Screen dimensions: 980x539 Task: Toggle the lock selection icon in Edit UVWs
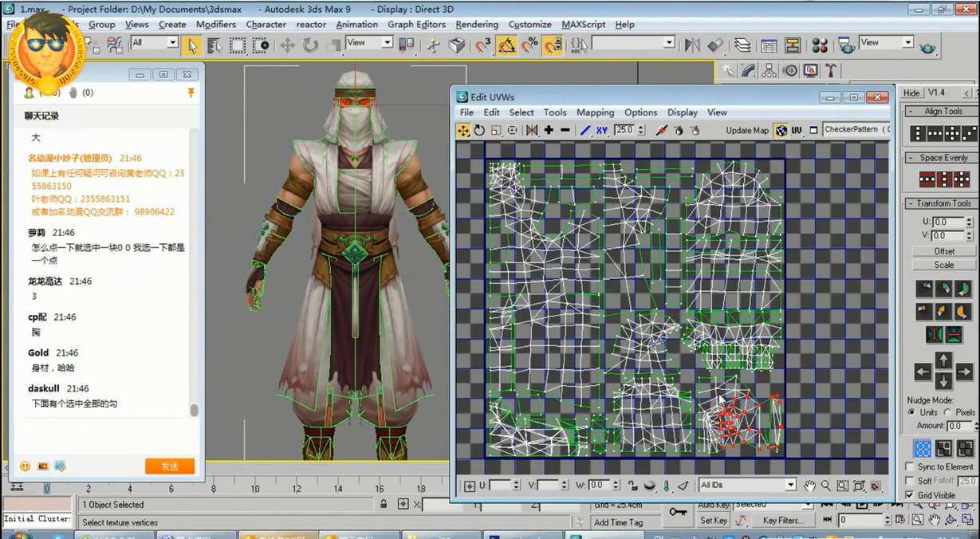pos(632,485)
